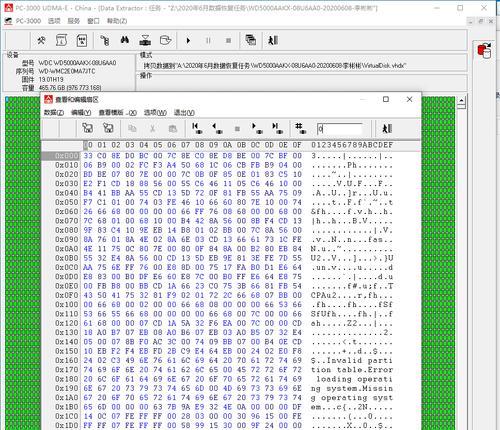Click the cascaded windows icon in main toolbar
Image resolution: width=500 pixels, height=430 pixels.
pyautogui.click(x=250, y=40)
